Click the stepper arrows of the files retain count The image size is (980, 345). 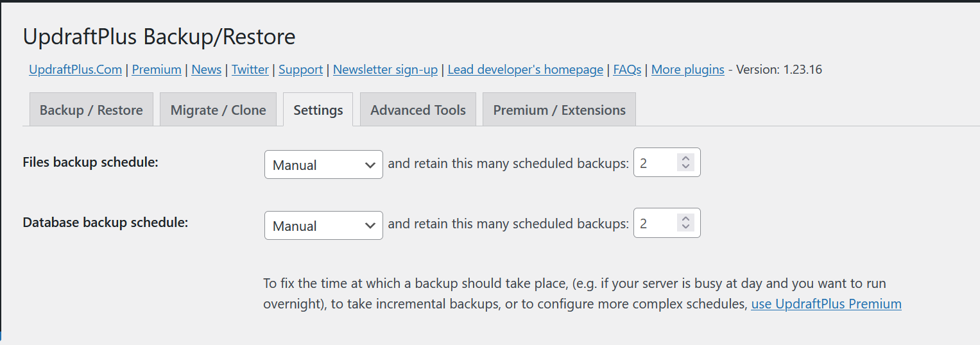685,162
